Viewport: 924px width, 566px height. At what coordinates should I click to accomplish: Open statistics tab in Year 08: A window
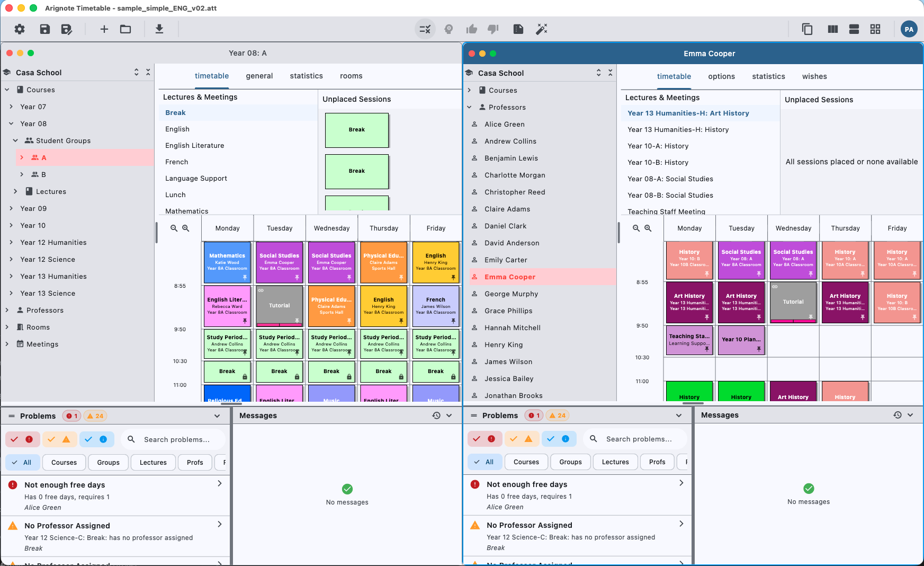[306, 76]
